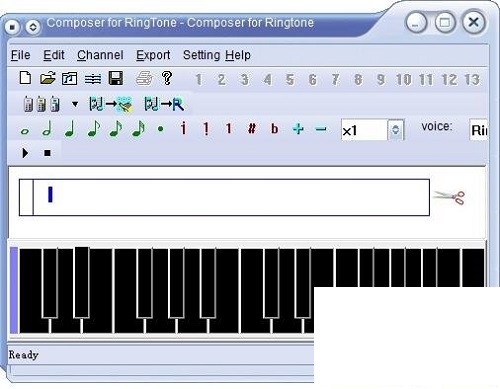Click inside the note entry strip

tap(224, 197)
